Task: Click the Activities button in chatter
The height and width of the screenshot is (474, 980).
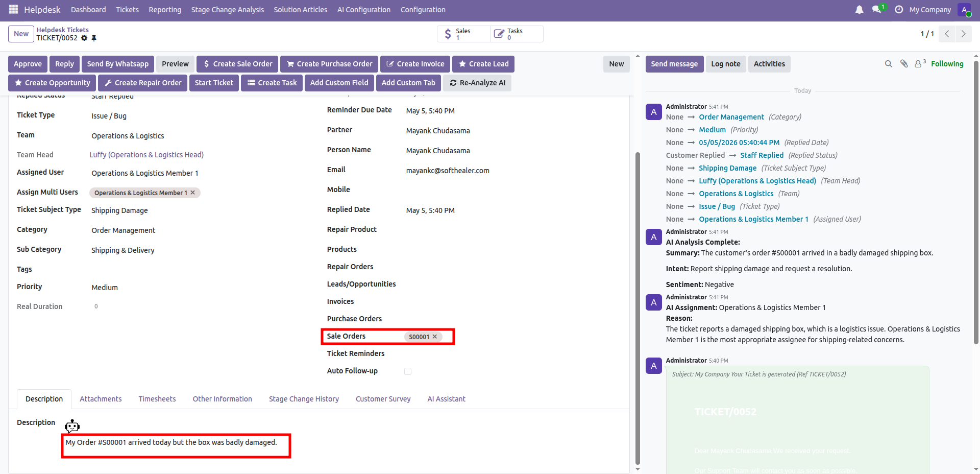Action: tap(769, 64)
